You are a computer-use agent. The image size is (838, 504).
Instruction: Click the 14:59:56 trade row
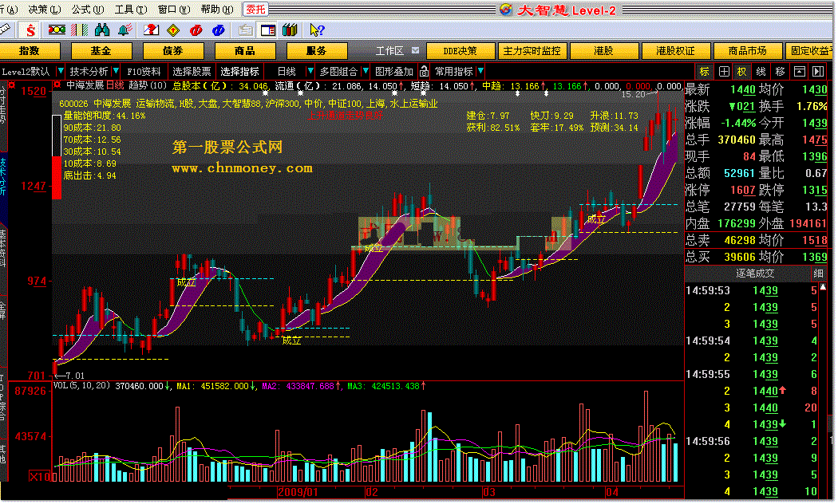(x=753, y=442)
